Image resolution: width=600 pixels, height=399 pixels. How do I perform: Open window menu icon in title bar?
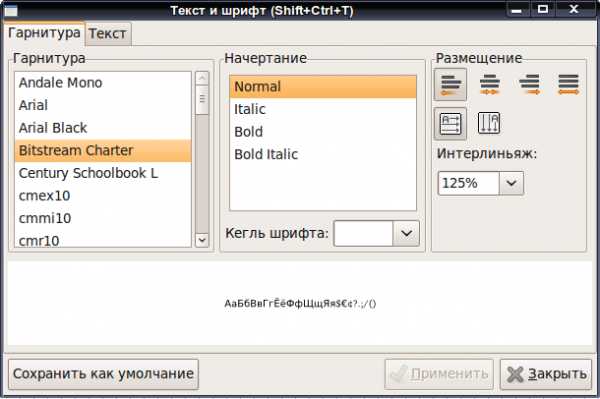point(11,11)
